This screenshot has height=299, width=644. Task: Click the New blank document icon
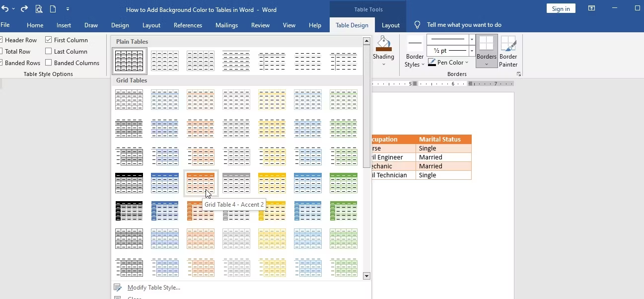click(x=53, y=9)
